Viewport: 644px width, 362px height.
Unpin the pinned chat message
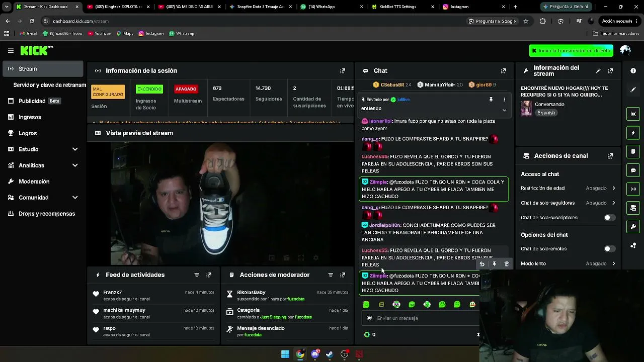coord(491,100)
